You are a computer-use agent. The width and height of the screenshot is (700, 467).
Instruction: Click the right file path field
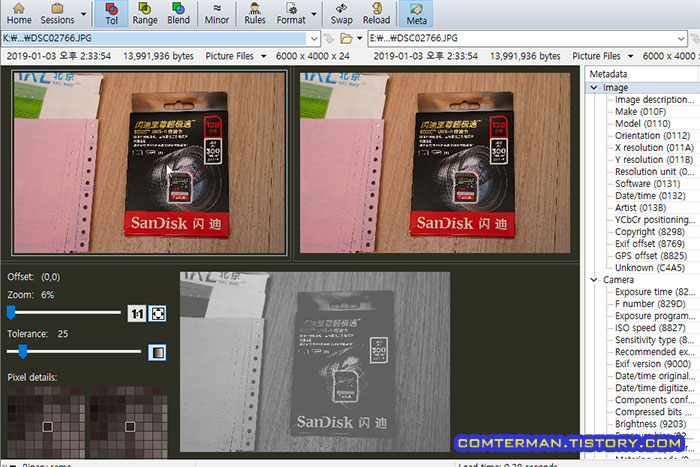click(521, 38)
